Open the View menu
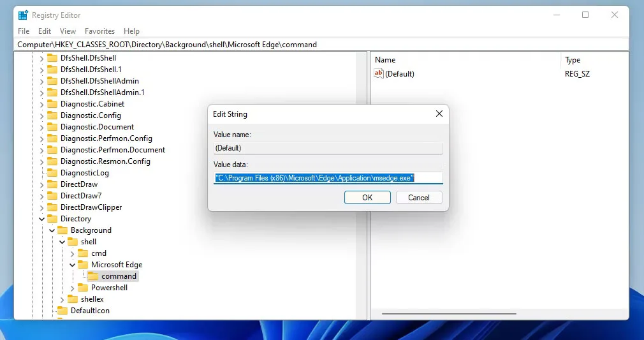 coord(68,31)
